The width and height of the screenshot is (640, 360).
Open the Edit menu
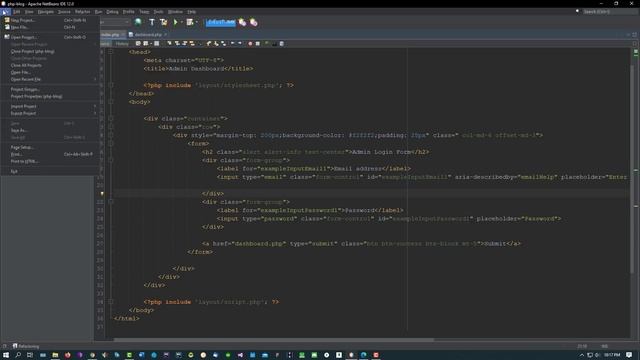pos(16,11)
